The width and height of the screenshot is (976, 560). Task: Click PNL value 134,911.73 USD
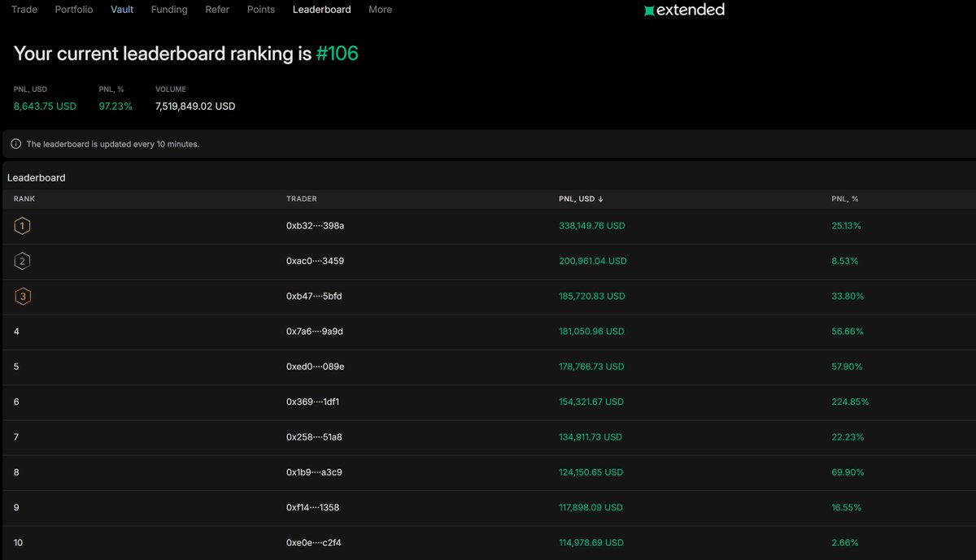pyautogui.click(x=590, y=436)
